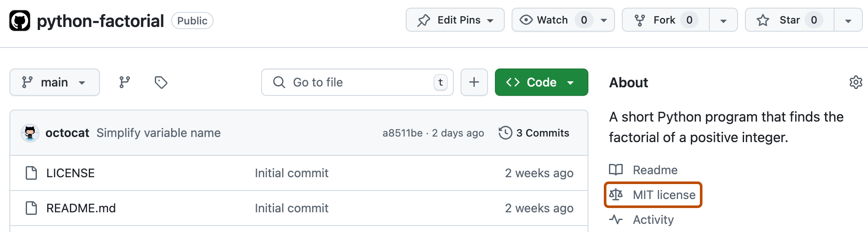Open the Fork options dropdown arrow
The height and width of the screenshot is (232, 868).
point(723,21)
